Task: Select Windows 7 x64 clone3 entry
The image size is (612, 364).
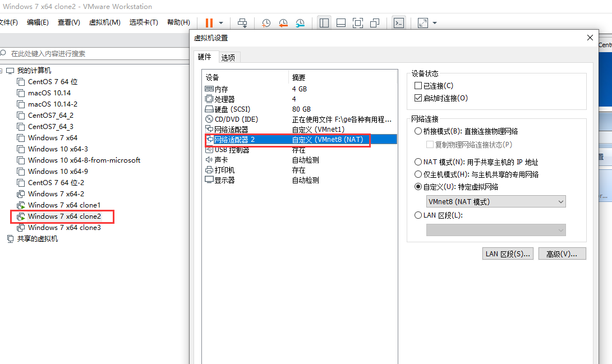Action: click(64, 228)
